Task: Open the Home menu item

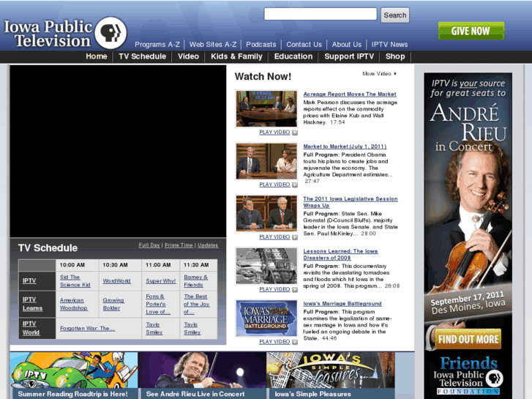Action: pyautogui.click(x=97, y=56)
